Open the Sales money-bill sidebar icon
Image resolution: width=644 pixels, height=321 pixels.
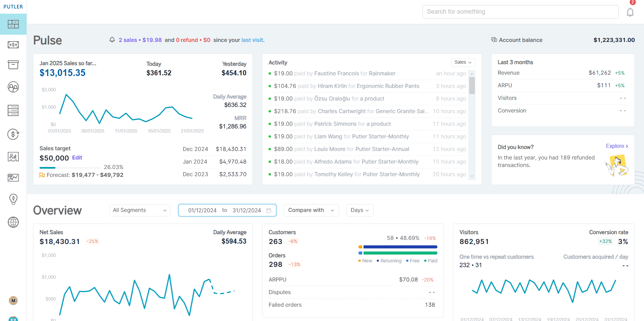pyautogui.click(x=13, y=45)
